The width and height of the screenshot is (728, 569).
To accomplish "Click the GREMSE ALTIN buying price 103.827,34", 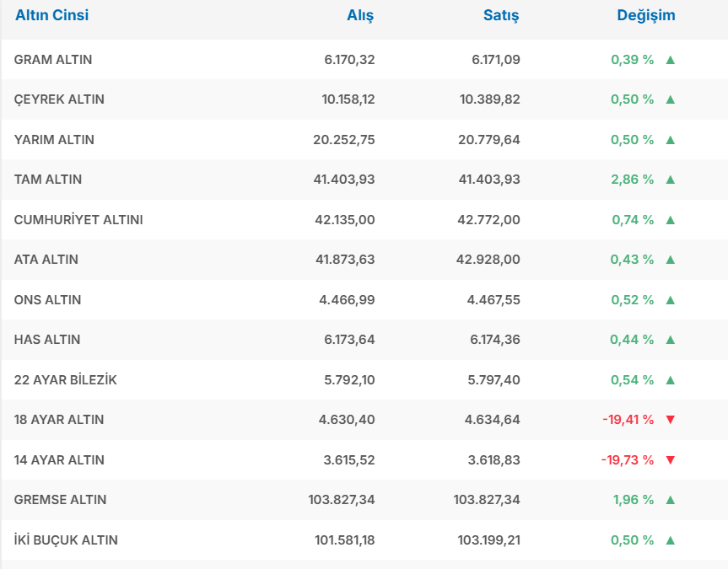I will [342, 500].
